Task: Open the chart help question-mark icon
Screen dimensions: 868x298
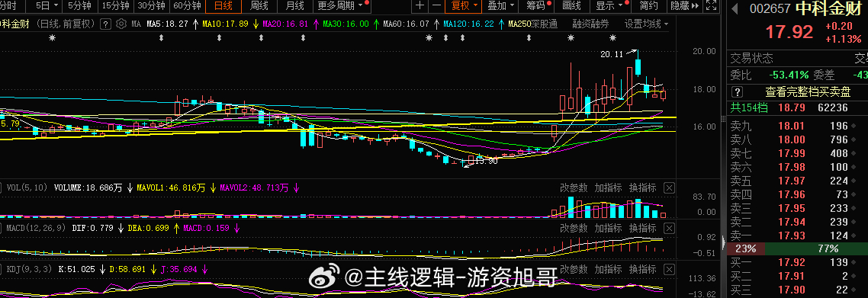Action: (x=106, y=24)
